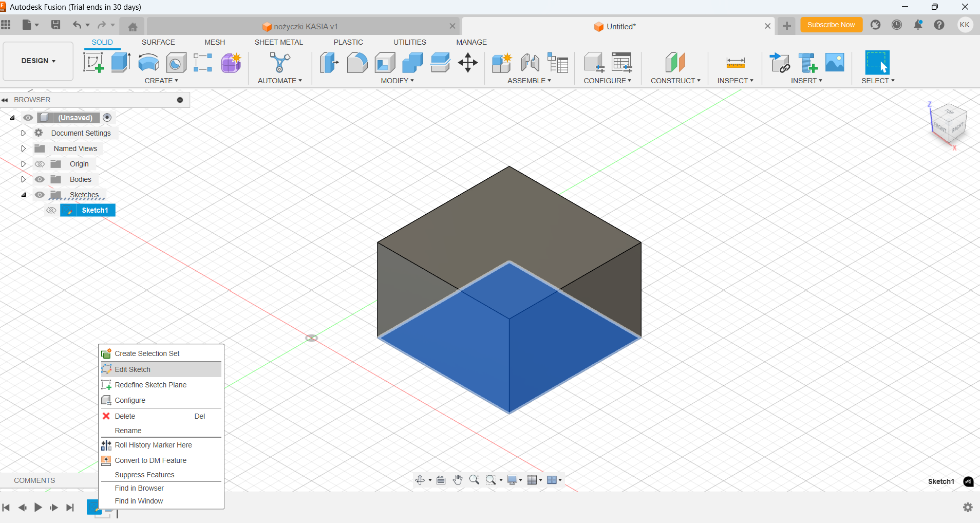Open the CREATE dropdown menu
Screen dimensions: 980x523
pyautogui.click(x=161, y=81)
